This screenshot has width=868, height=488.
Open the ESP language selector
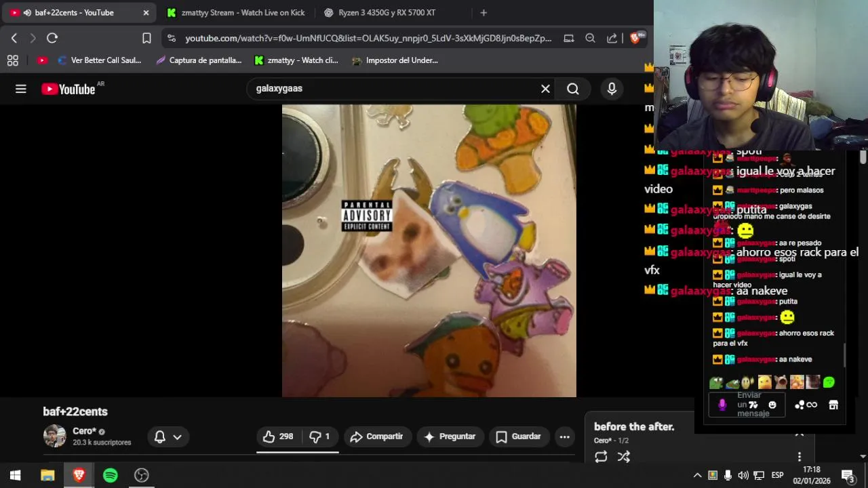tap(778, 475)
